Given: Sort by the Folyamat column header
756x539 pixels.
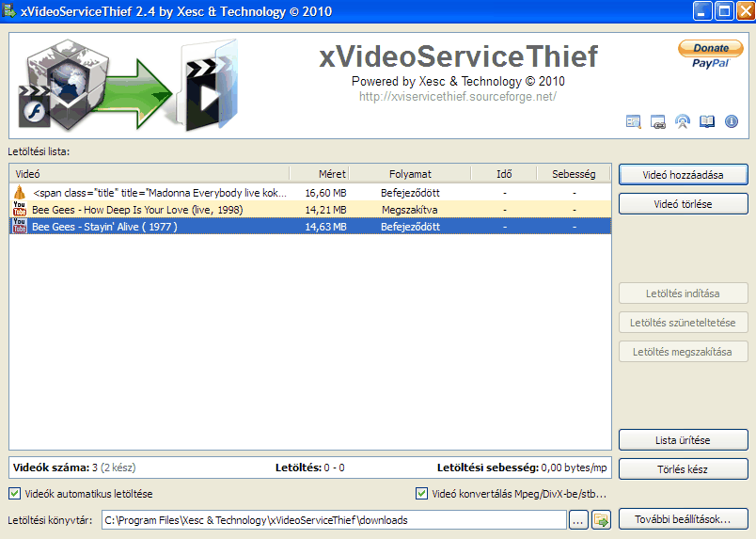Looking at the screenshot, I should tap(410, 174).
